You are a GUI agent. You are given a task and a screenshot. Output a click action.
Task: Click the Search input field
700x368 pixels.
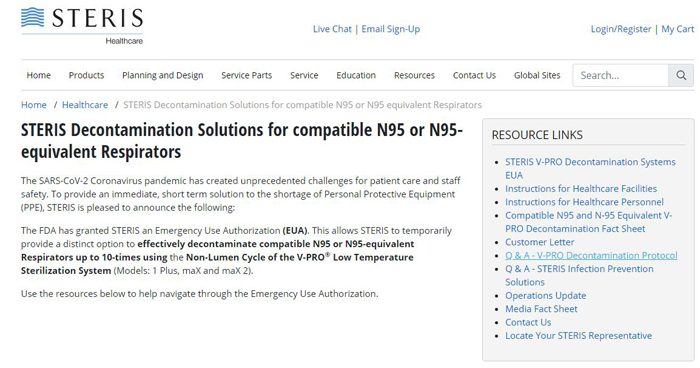click(x=621, y=75)
